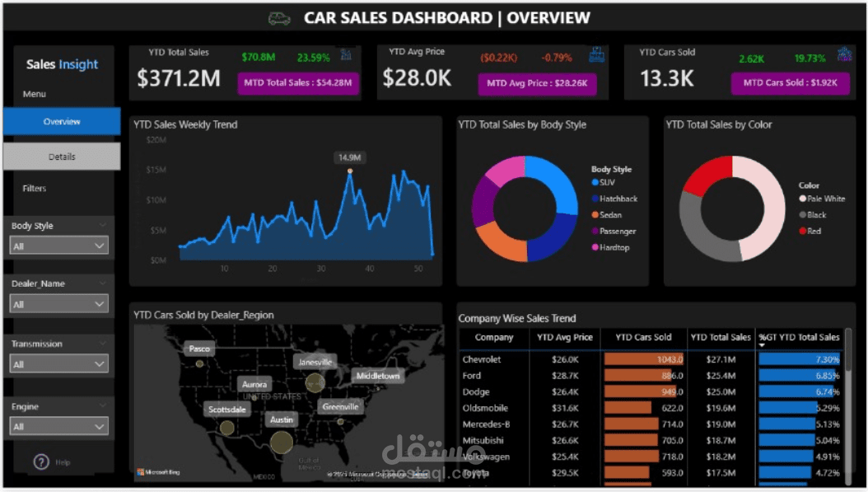
Task: Click the MTD Total Sales purple button
Action: pos(298,83)
